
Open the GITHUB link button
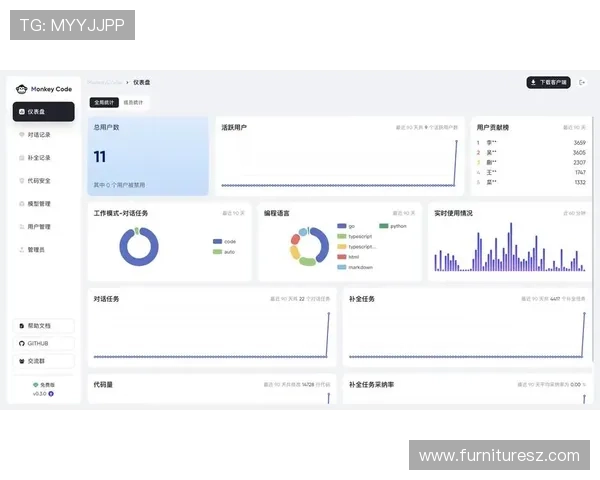pyautogui.click(x=44, y=343)
